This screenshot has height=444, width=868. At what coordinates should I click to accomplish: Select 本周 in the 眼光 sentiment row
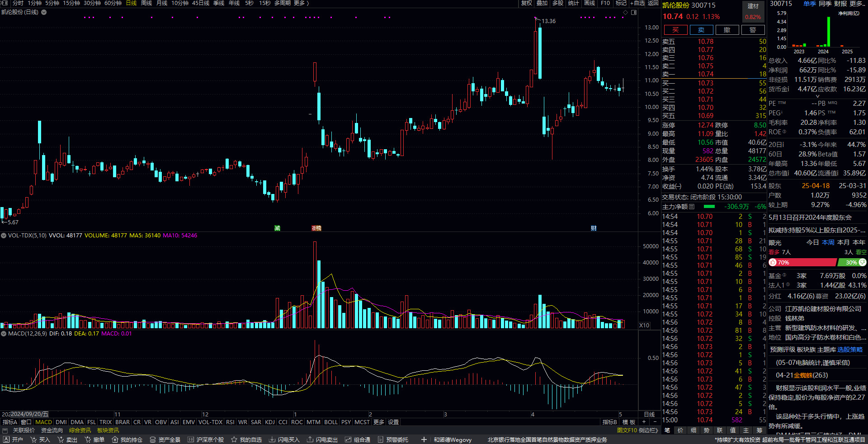pos(828,242)
